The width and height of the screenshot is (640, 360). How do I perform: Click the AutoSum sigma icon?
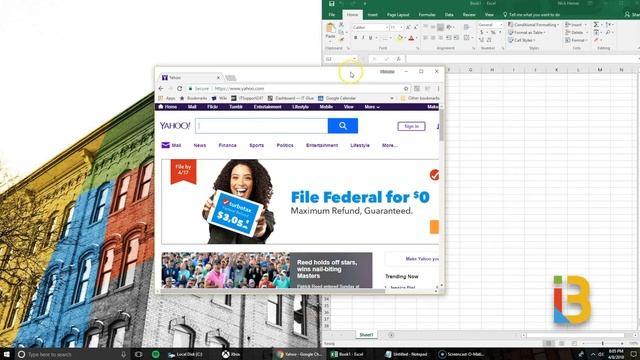point(596,25)
